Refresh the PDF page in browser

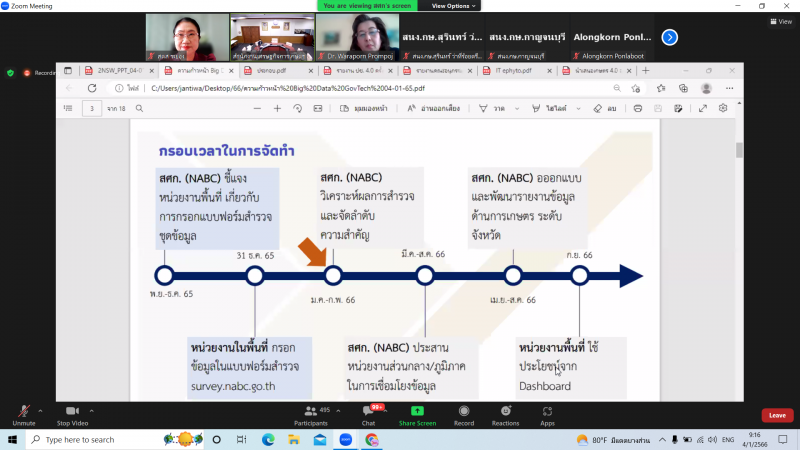coord(92,88)
